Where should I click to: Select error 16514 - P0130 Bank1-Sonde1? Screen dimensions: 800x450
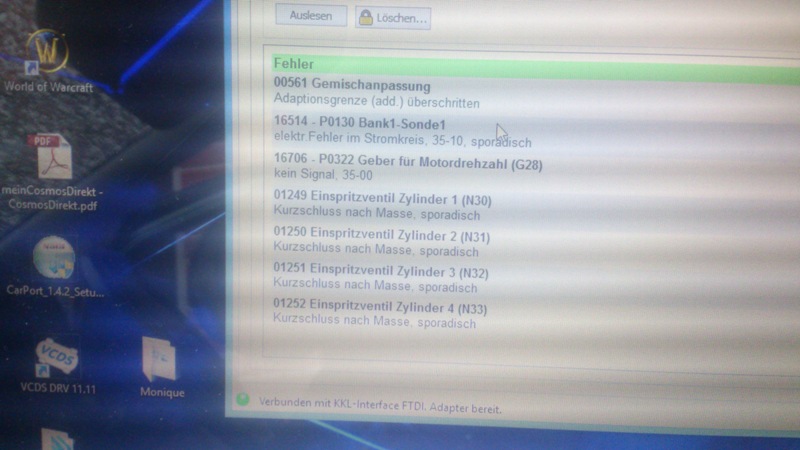click(x=359, y=125)
